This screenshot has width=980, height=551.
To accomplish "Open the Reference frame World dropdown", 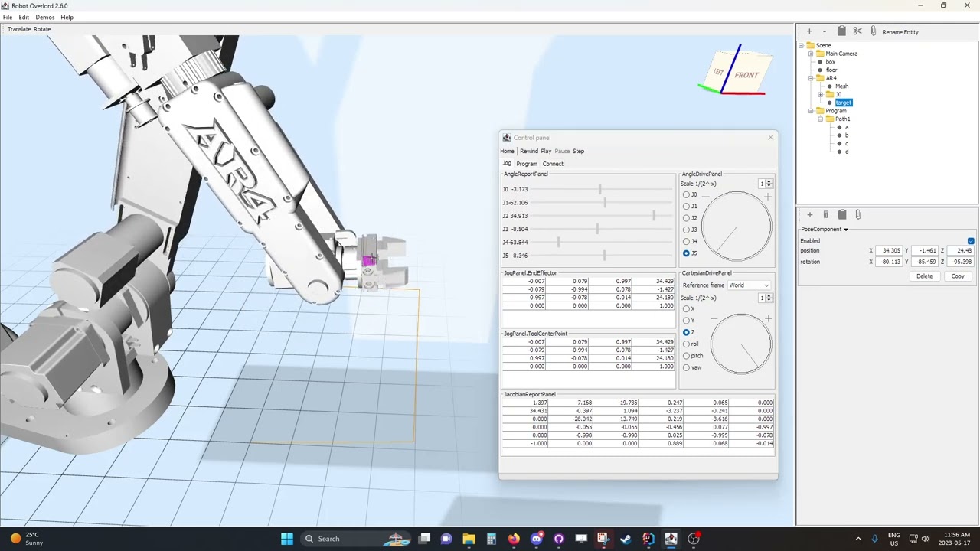I will click(x=749, y=285).
